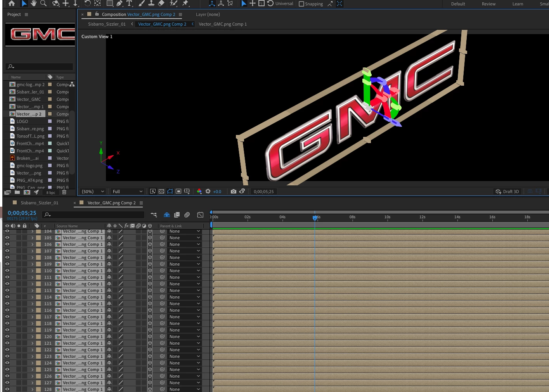Open Parent dropdown for layer 114

coord(184,297)
